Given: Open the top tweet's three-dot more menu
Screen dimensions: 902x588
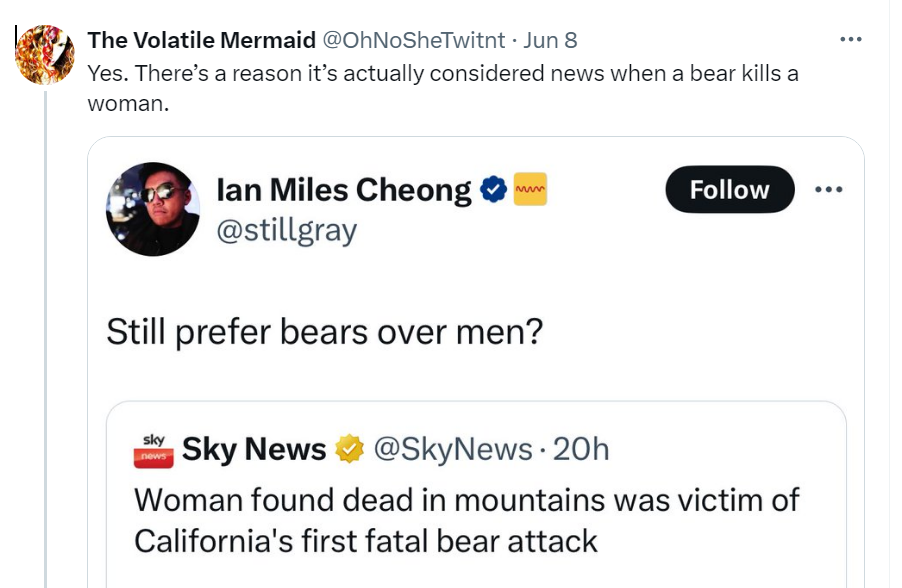Looking at the screenshot, I should coord(850,40).
